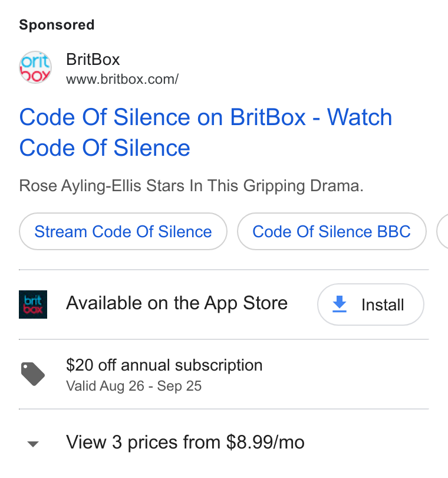Click the gray price tag icon
This screenshot has width=448, height=478.
click(x=33, y=374)
